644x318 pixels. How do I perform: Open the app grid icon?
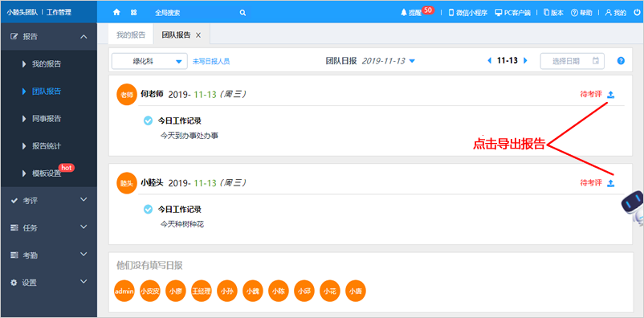[134, 13]
